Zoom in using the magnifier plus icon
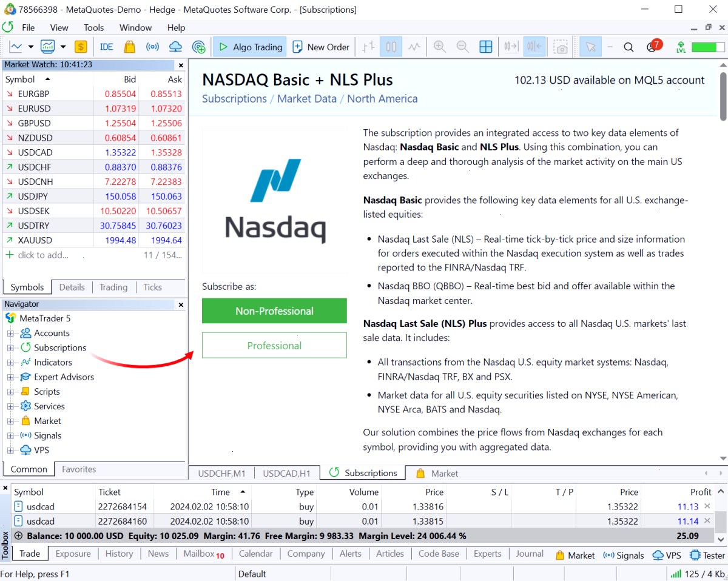The height and width of the screenshot is (581, 728). [x=440, y=47]
